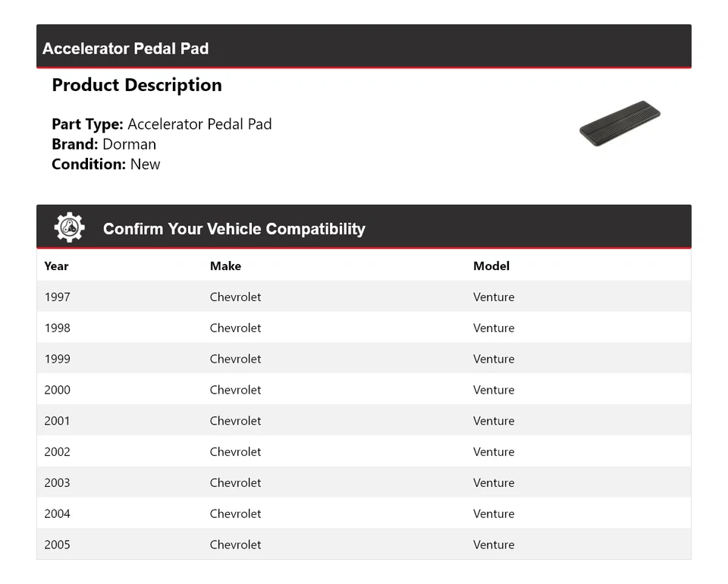Click Venture in the 2002 row

pyautogui.click(x=494, y=452)
